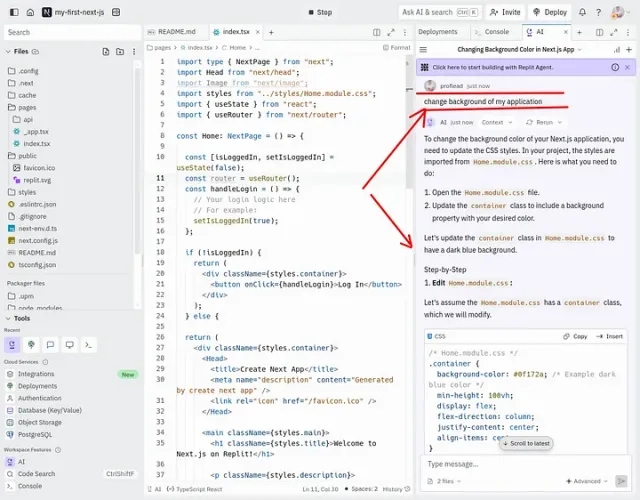The width and height of the screenshot is (640, 500).
Task: Switch to the README.md tab
Action: click(172, 32)
